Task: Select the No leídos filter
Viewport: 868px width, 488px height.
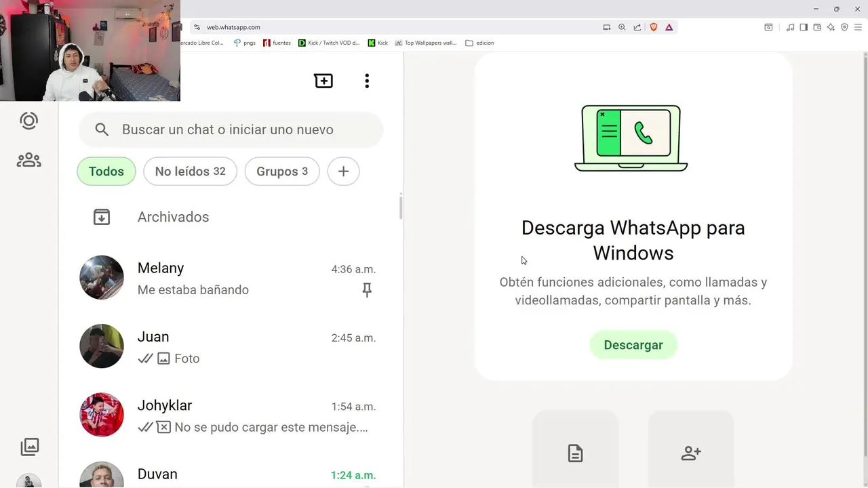Action: coord(190,171)
